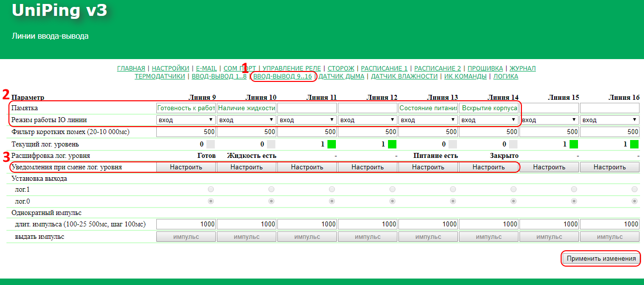Image resolution: width=644 pixels, height=285 pixels.
Task: Click Настроить notifications for Линия 10
Action: tap(247, 167)
